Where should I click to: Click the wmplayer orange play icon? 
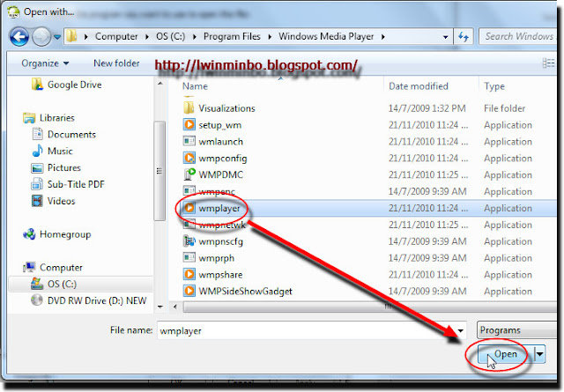coord(189,208)
